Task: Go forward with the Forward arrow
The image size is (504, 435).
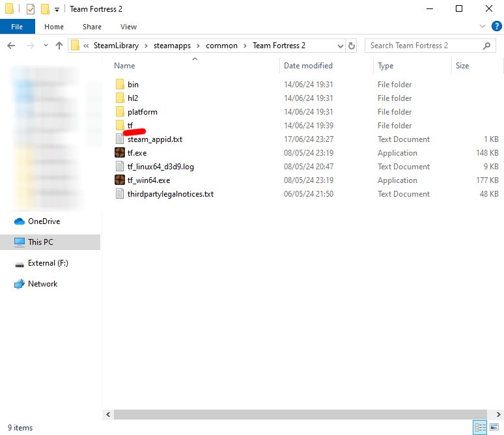Action: click(30, 46)
